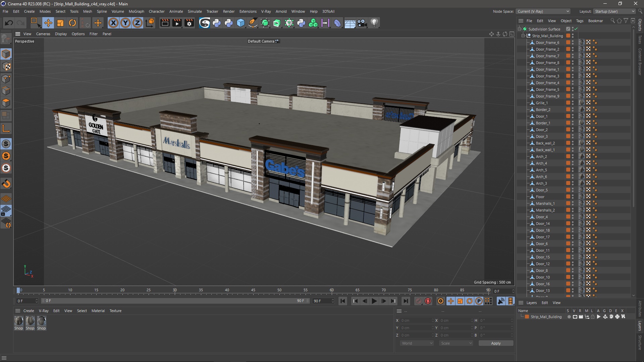Toggle X-axis lock icon
This screenshot has height=362, width=644.
pyautogui.click(x=113, y=23)
